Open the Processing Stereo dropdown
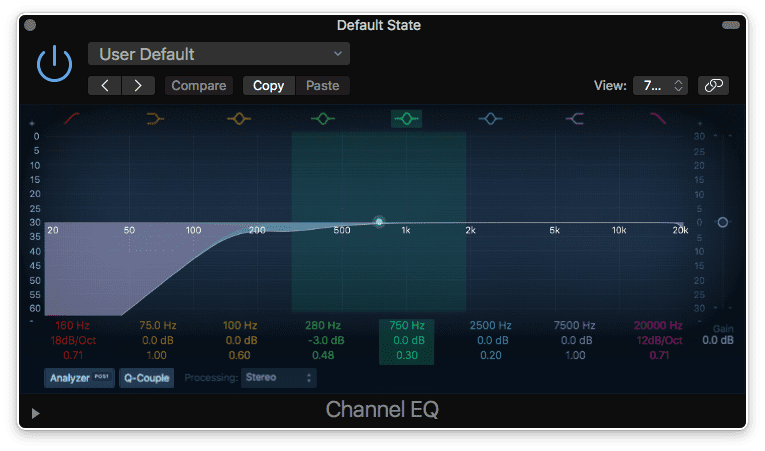This screenshot has width=765, height=451. 279,378
